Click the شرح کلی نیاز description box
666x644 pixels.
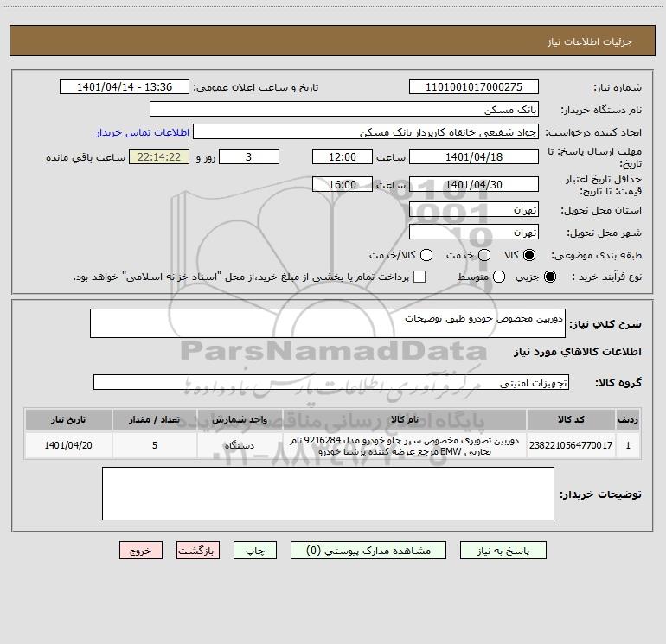pos(328,323)
